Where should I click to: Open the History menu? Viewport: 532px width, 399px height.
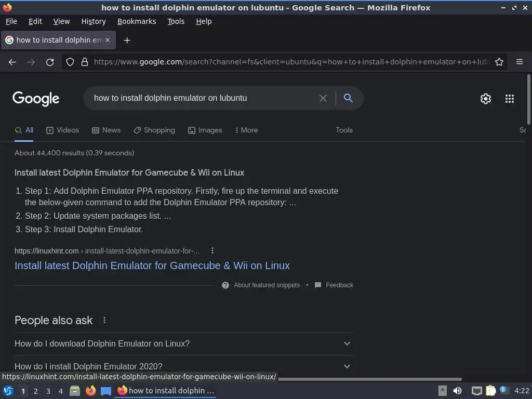point(94,21)
